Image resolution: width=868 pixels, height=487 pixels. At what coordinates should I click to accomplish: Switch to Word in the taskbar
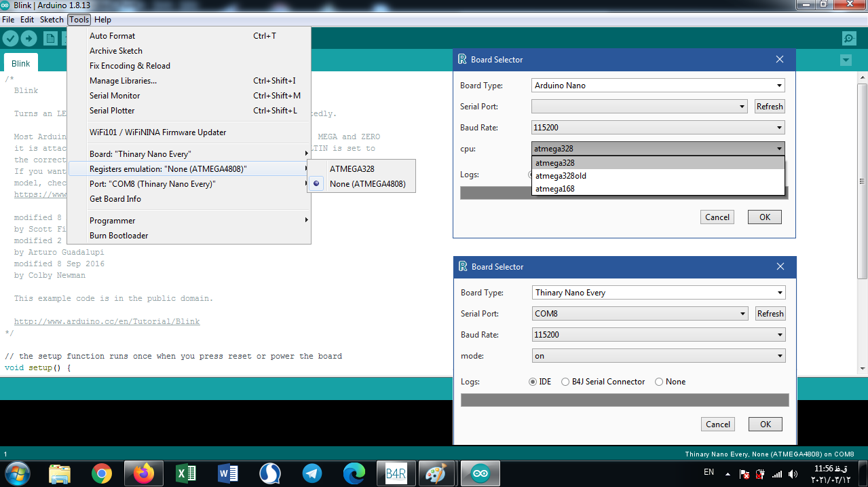228,473
